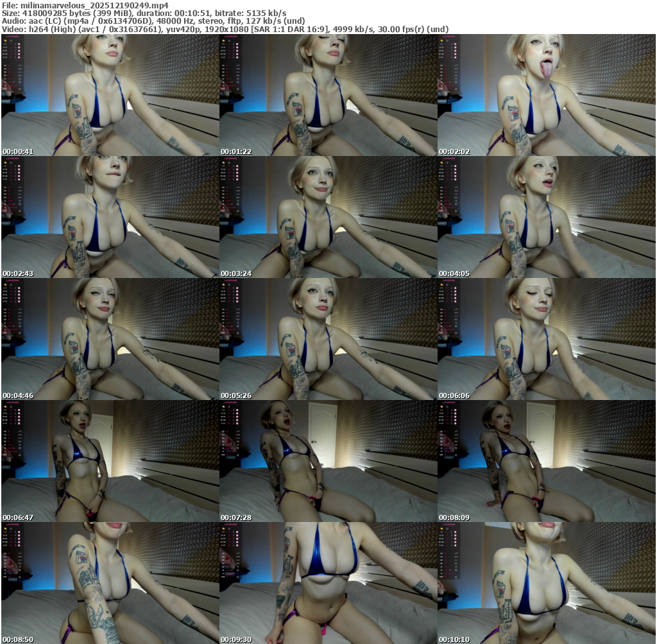Open the thumbnail marked 00:02:02
Image resolution: width=657 pixels, height=644 pixels.
(546, 94)
